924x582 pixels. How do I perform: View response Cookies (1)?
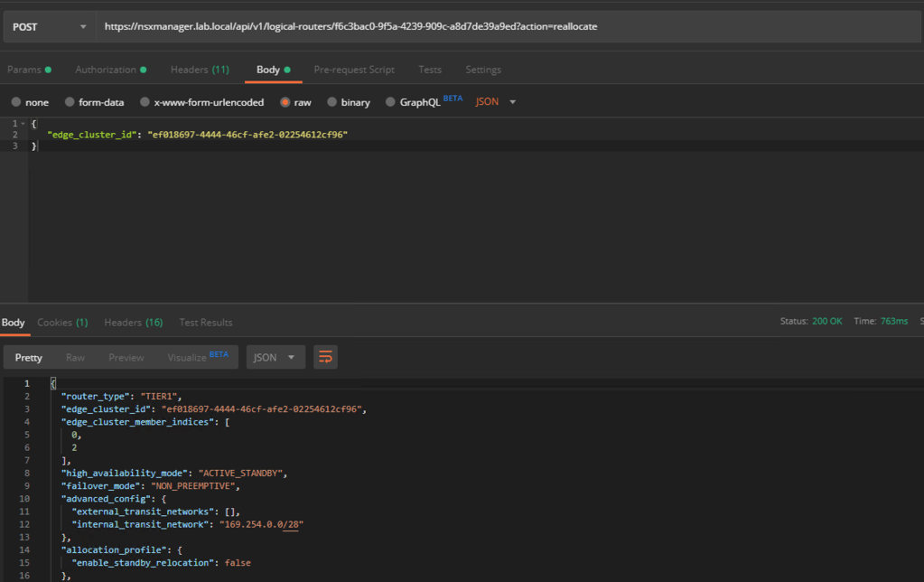[x=61, y=322]
